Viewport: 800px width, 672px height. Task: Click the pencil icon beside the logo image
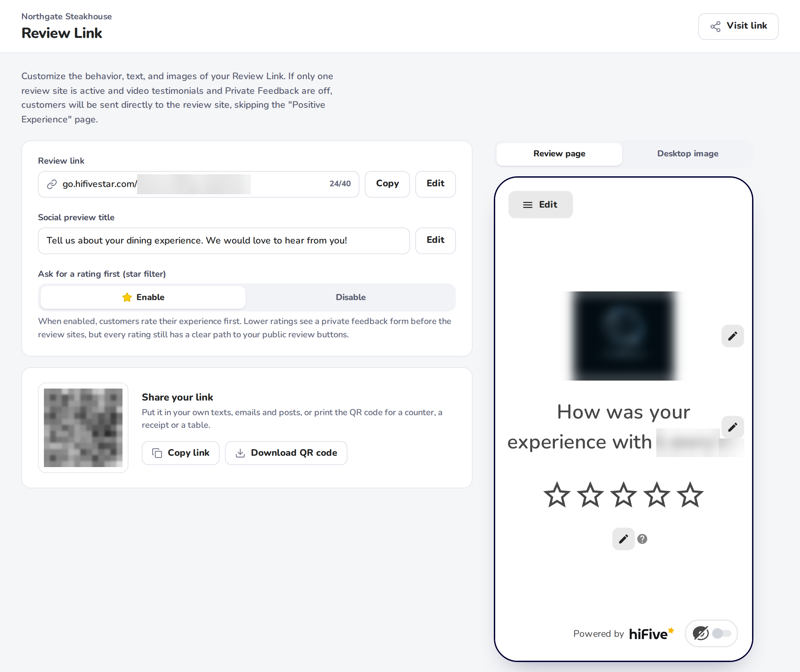pos(732,336)
